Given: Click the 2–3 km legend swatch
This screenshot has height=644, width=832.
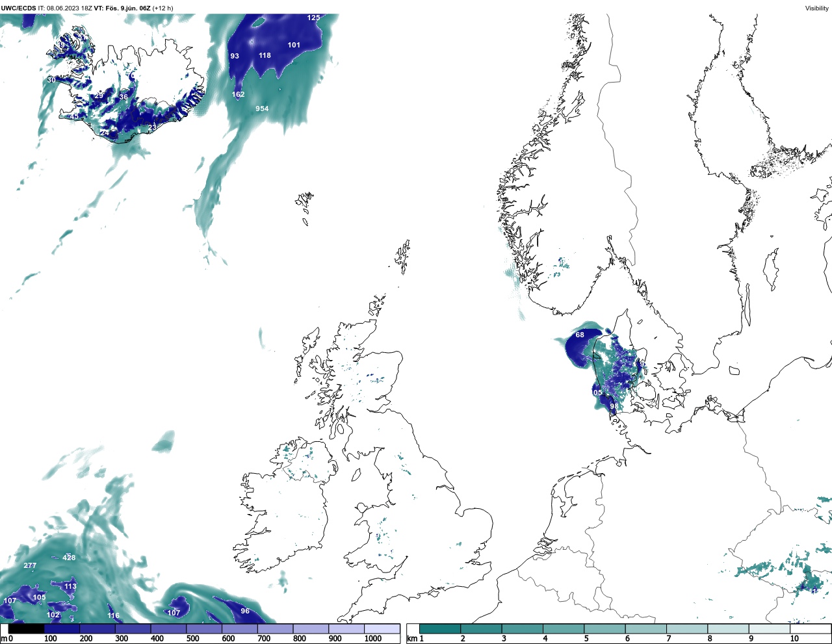Looking at the screenshot, I should click(x=481, y=629).
